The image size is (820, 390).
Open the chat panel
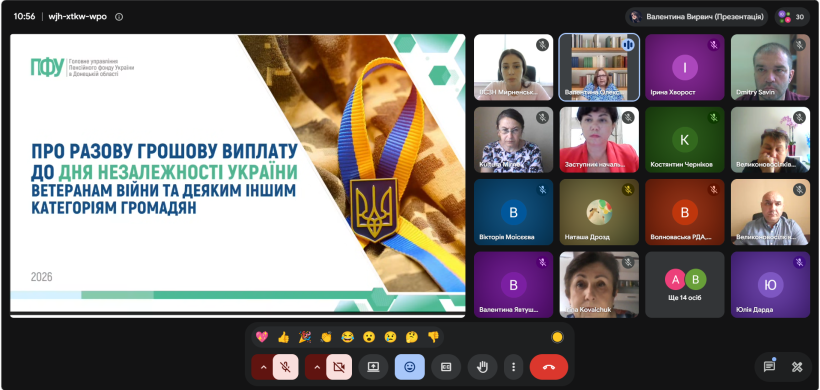(769, 366)
